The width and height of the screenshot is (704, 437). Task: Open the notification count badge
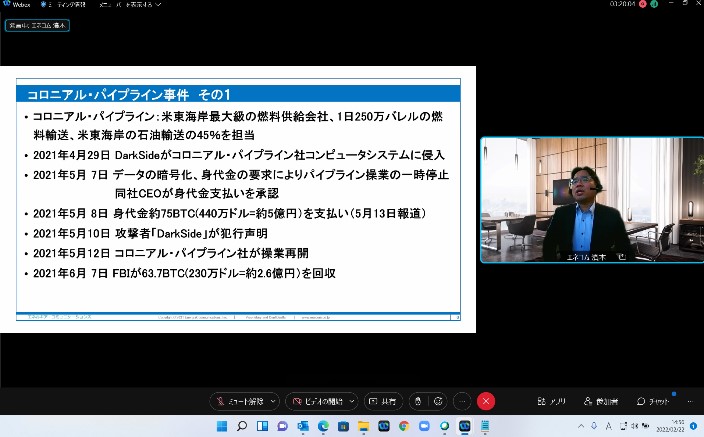pos(693,426)
